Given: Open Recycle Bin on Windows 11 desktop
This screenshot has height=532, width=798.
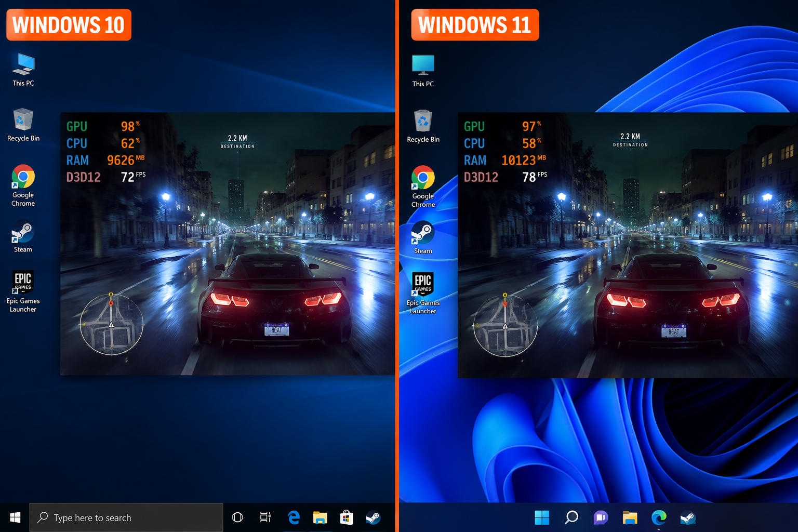Looking at the screenshot, I should click(x=423, y=126).
